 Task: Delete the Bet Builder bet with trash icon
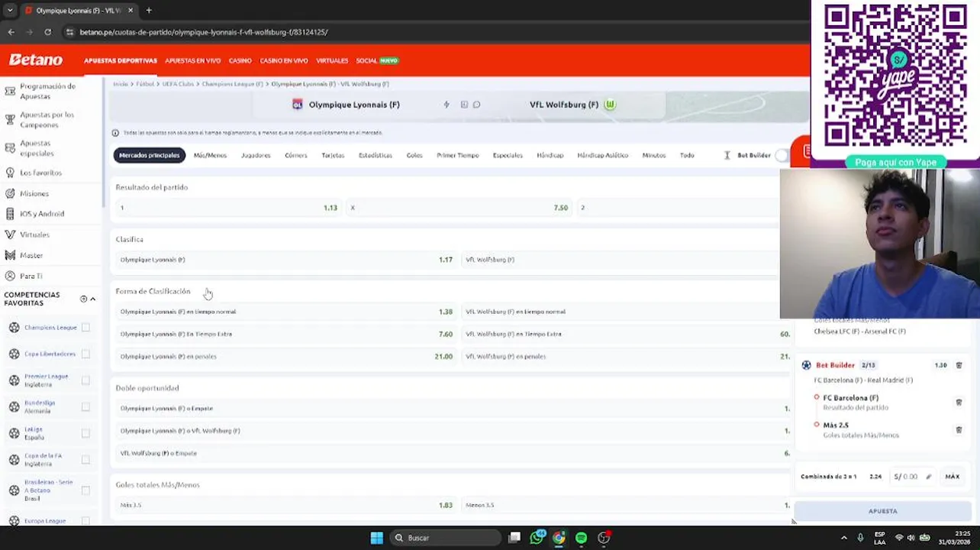[959, 365]
